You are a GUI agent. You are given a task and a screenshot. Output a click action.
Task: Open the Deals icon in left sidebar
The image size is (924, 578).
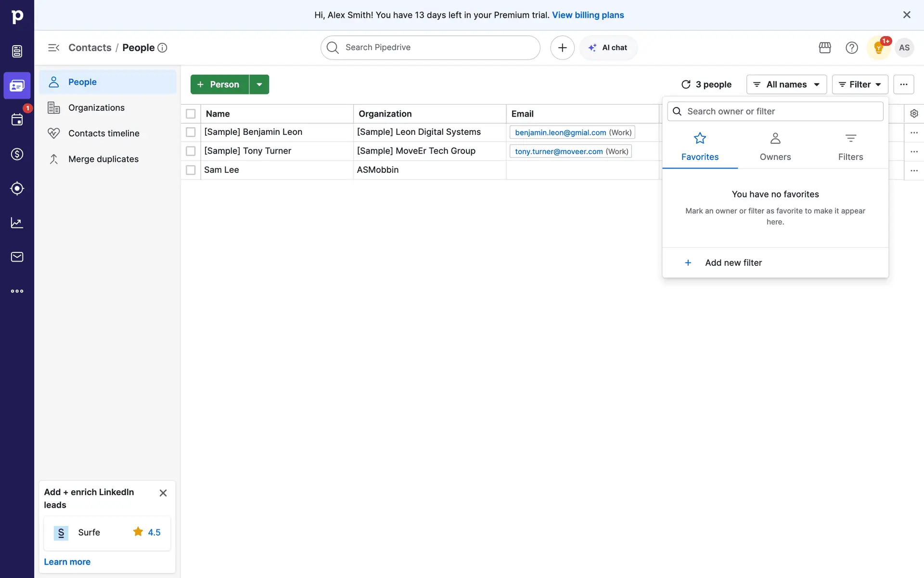tap(17, 154)
